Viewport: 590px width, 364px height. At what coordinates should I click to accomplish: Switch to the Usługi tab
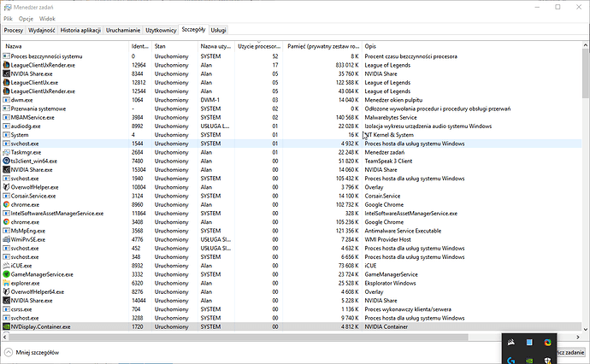[x=218, y=30]
